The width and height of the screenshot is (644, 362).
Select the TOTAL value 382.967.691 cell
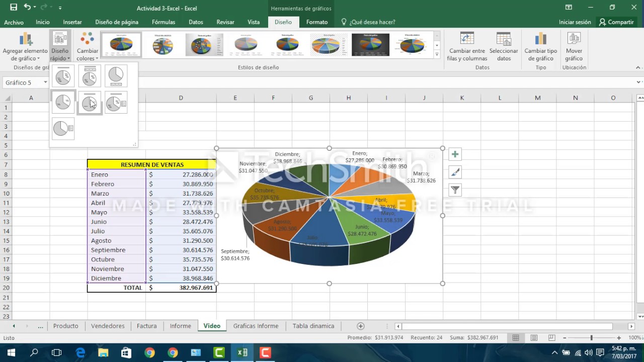pyautogui.click(x=181, y=288)
